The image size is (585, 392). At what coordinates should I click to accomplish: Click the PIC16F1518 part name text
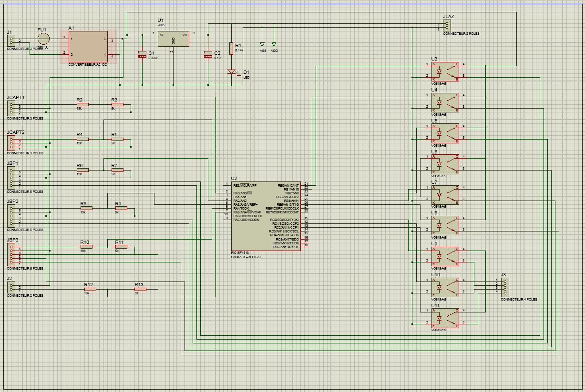point(240,253)
